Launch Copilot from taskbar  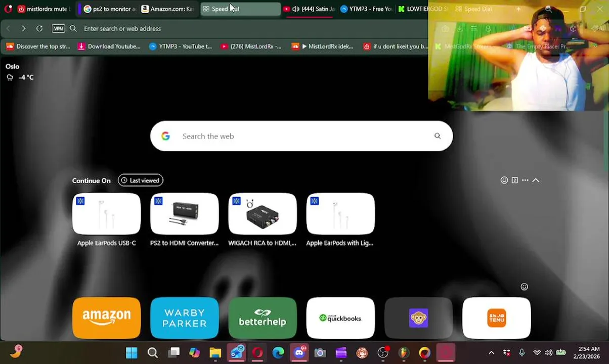(x=194, y=352)
